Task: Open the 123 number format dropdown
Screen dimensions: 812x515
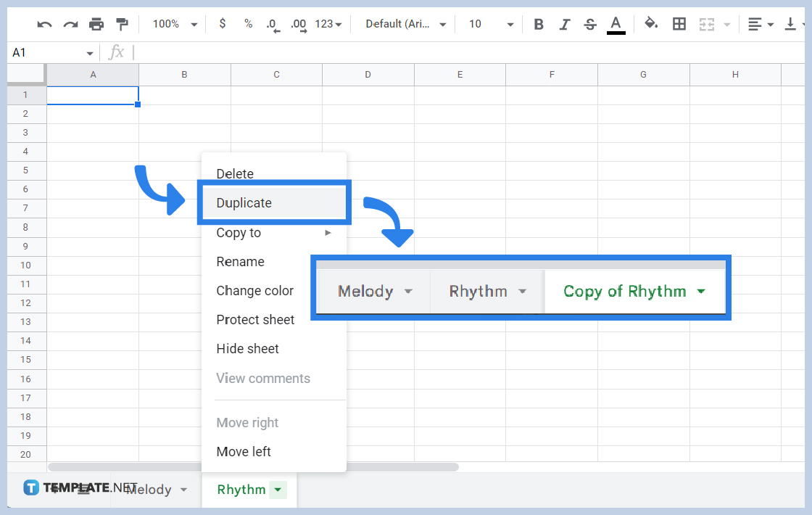Action: point(325,23)
